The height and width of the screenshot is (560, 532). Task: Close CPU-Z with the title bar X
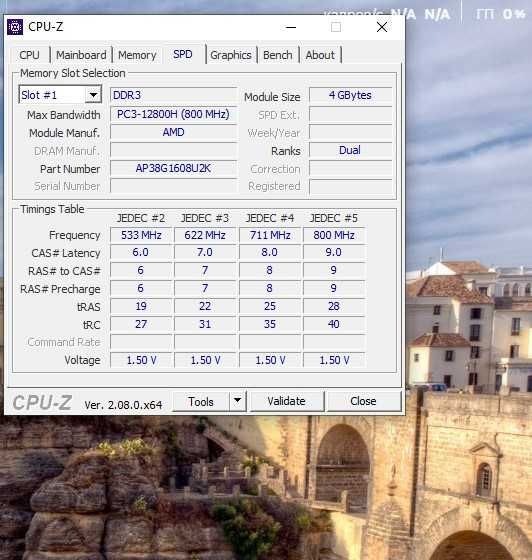[382, 27]
